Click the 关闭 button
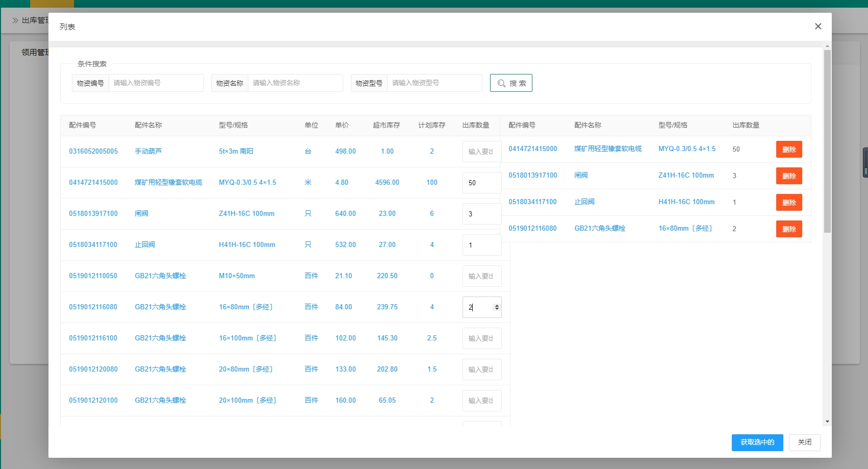Viewport: 868px width, 469px height. (805, 442)
